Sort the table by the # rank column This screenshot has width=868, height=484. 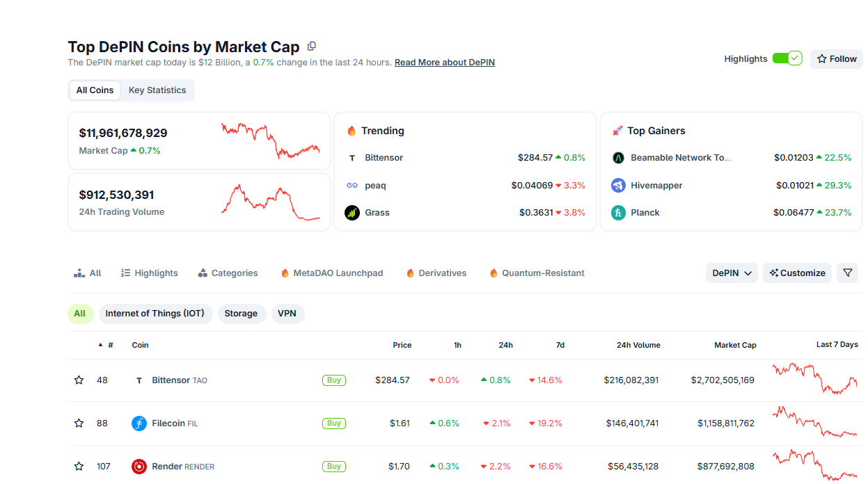point(110,345)
